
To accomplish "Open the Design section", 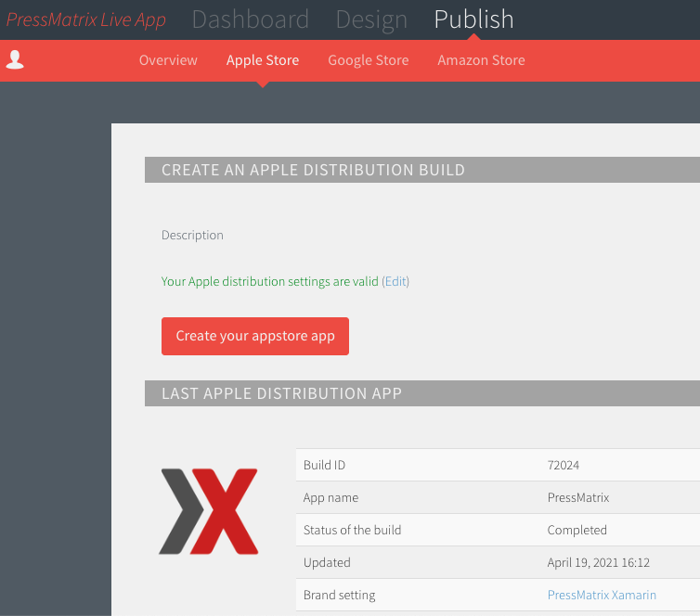I will point(371,19).
